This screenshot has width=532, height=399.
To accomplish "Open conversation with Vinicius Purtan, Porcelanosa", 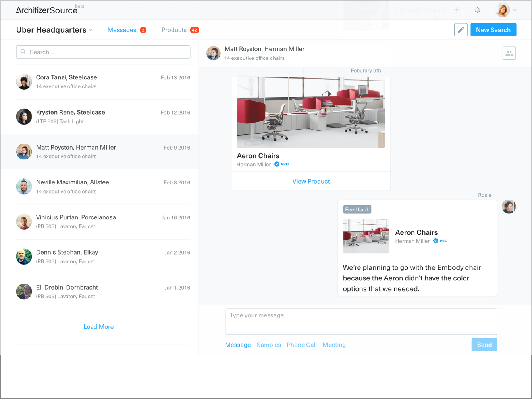I will (103, 222).
